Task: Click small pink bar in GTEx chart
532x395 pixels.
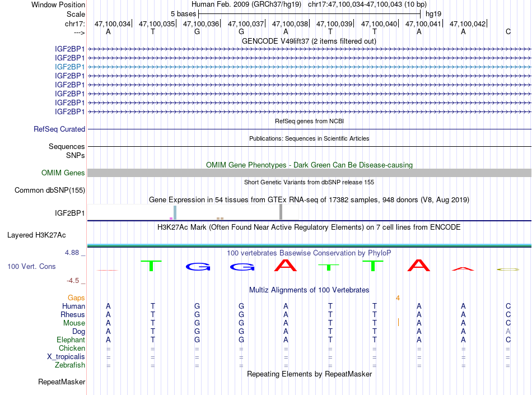Action: click(x=171, y=219)
